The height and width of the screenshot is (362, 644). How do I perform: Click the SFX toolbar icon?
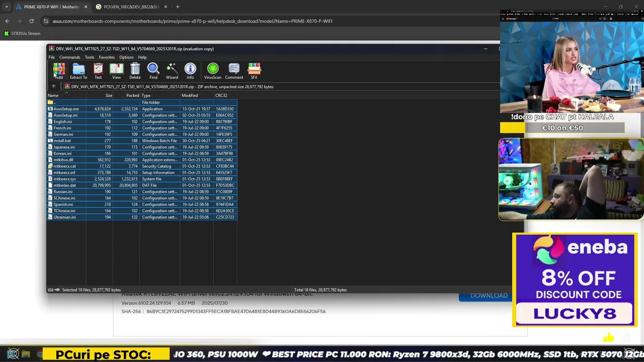click(x=254, y=71)
